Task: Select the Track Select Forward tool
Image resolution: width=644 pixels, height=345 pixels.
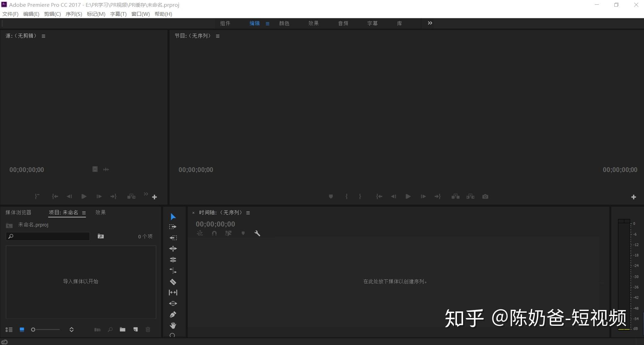Action: point(173,227)
